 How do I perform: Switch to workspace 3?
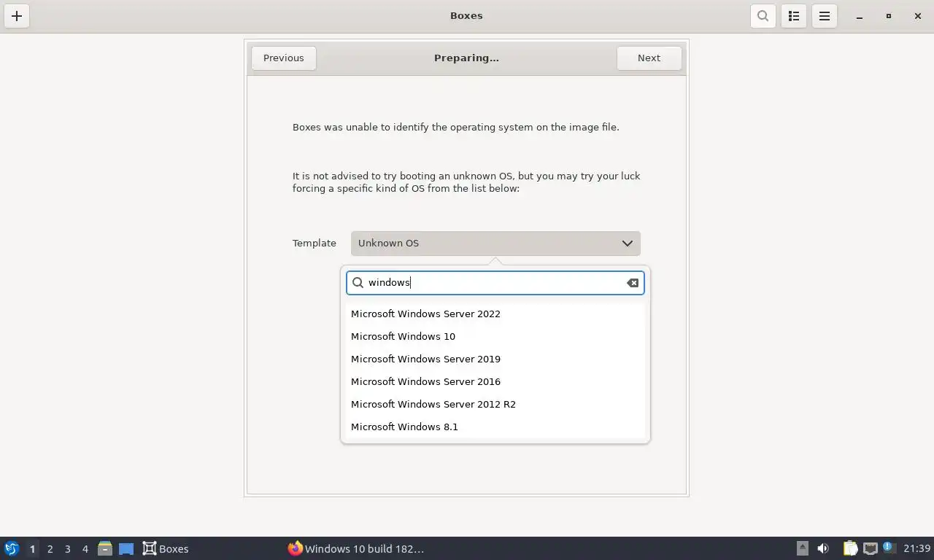[67, 549]
